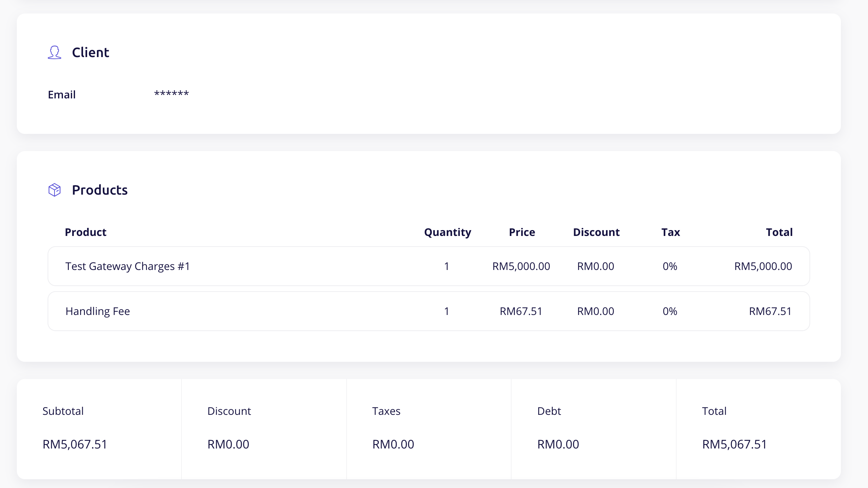This screenshot has height=488, width=868.
Task: Select the Test Gateway Charges #1 product name
Action: click(x=127, y=266)
